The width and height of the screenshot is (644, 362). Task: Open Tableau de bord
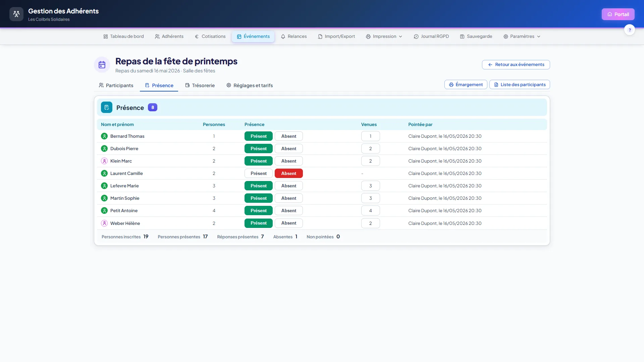click(123, 37)
